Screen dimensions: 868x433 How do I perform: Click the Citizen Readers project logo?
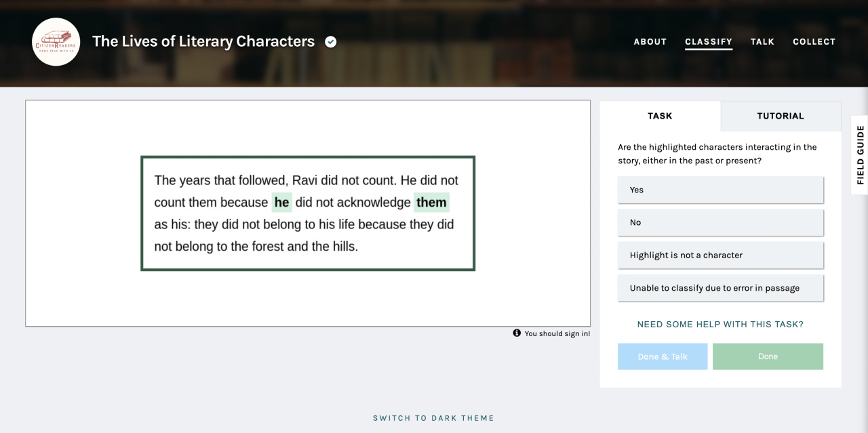click(56, 42)
